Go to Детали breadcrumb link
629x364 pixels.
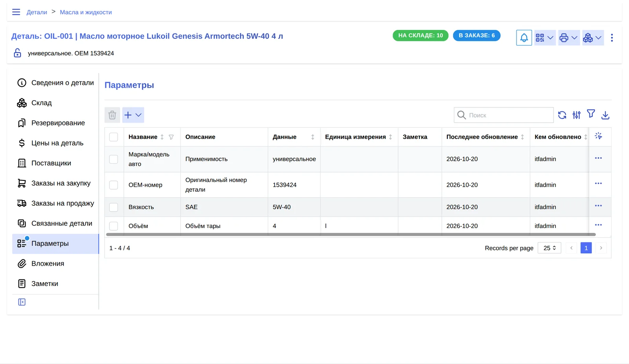click(x=37, y=12)
